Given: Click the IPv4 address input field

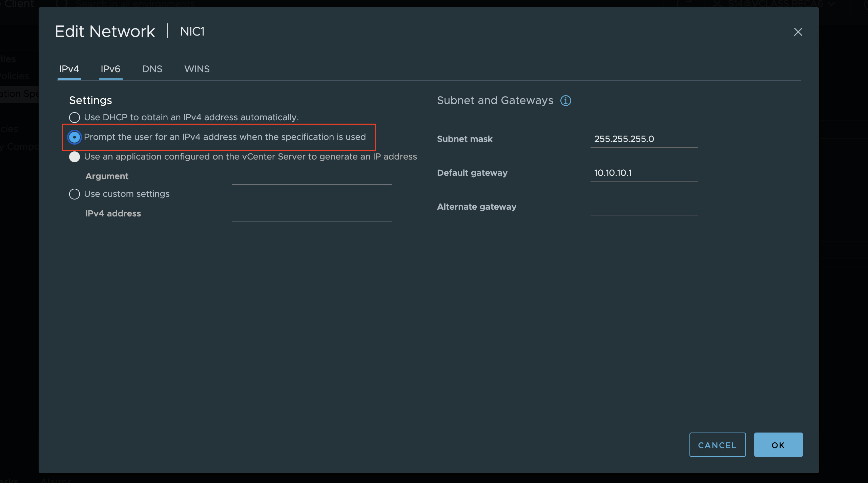Looking at the screenshot, I should [311, 214].
